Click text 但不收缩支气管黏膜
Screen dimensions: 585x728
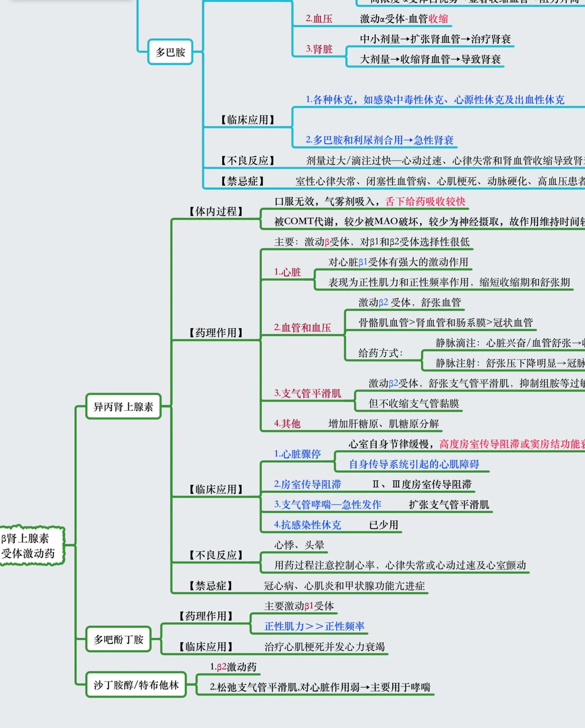[x=414, y=404]
